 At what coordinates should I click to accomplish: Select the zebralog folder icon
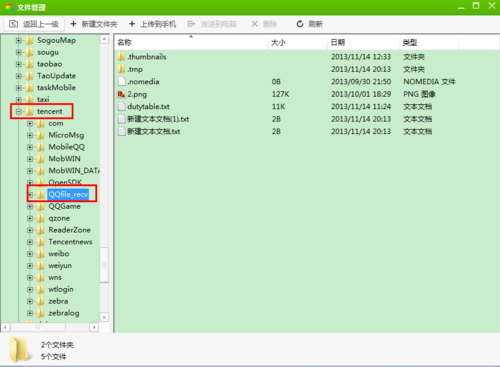tap(41, 313)
